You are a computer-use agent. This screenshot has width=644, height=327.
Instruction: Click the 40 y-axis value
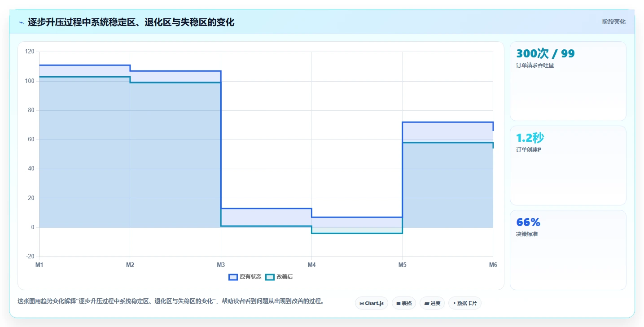(x=31, y=169)
